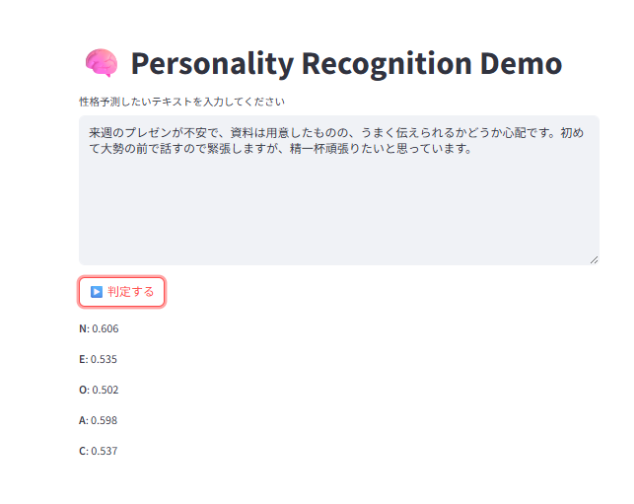Screen dimensions: 634x504
Task: Grab the text area resize handle corner
Action: click(x=594, y=260)
